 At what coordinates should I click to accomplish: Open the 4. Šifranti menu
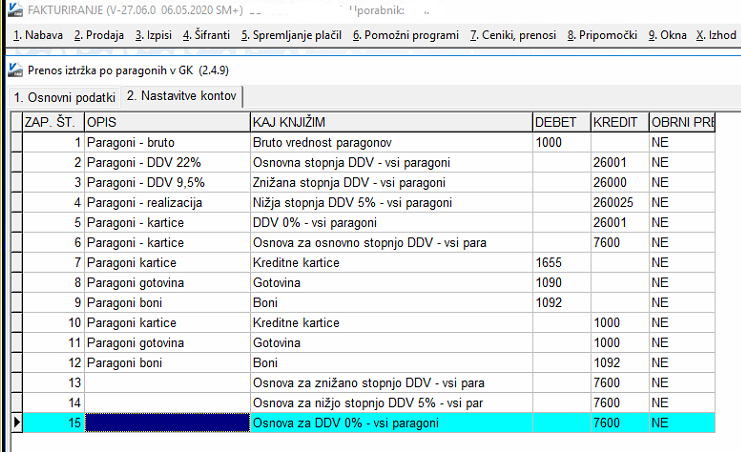coord(205,36)
